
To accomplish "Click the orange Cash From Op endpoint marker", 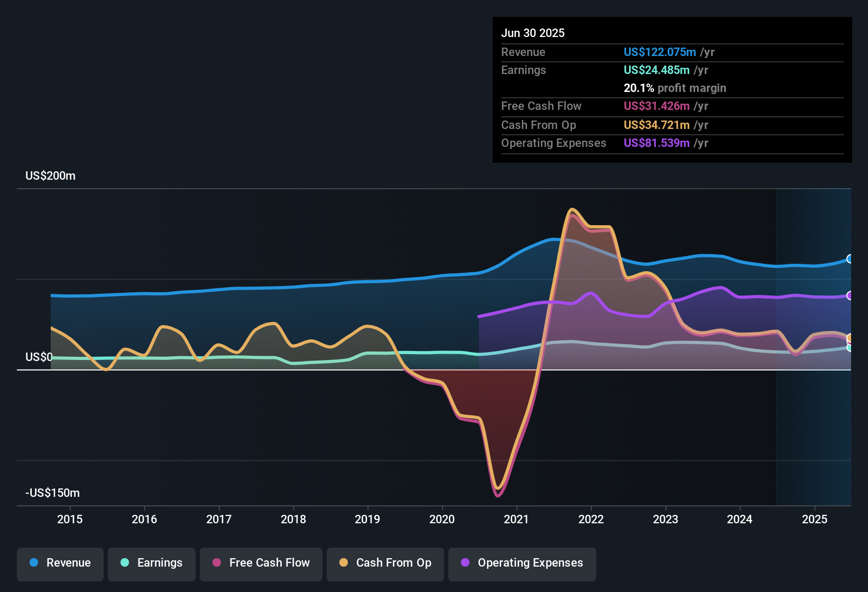I will tap(849, 338).
